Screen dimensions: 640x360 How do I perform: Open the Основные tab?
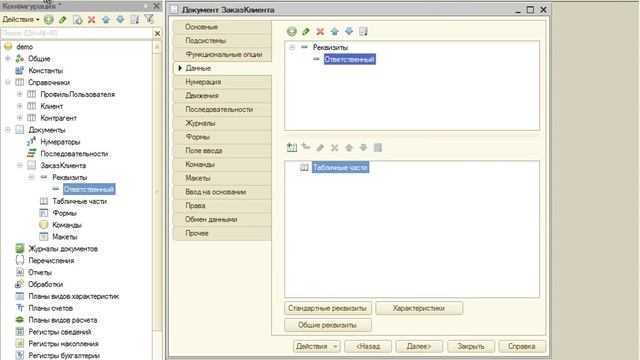tap(222, 27)
